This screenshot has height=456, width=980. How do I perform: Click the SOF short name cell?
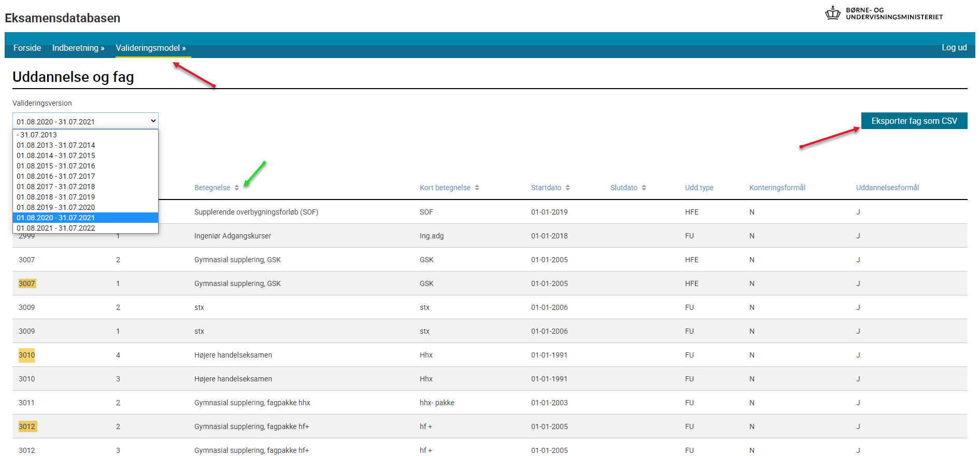pyautogui.click(x=427, y=212)
